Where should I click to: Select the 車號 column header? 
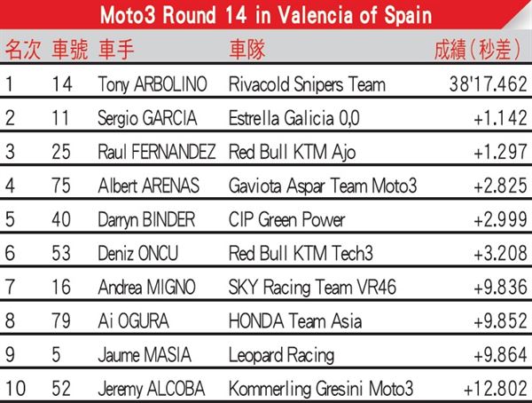[69, 50]
